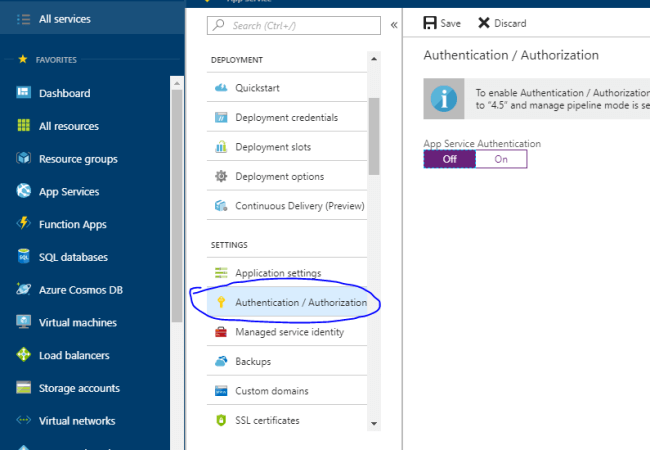Click the resource menu scrollbar thumb
Screen dimensions: 650x450
[x=374, y=136]
